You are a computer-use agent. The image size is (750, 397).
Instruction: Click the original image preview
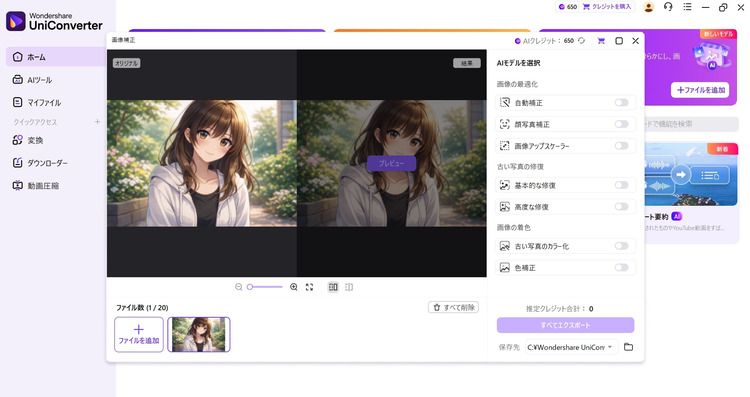pyautogui.click(x=202, y=163)
